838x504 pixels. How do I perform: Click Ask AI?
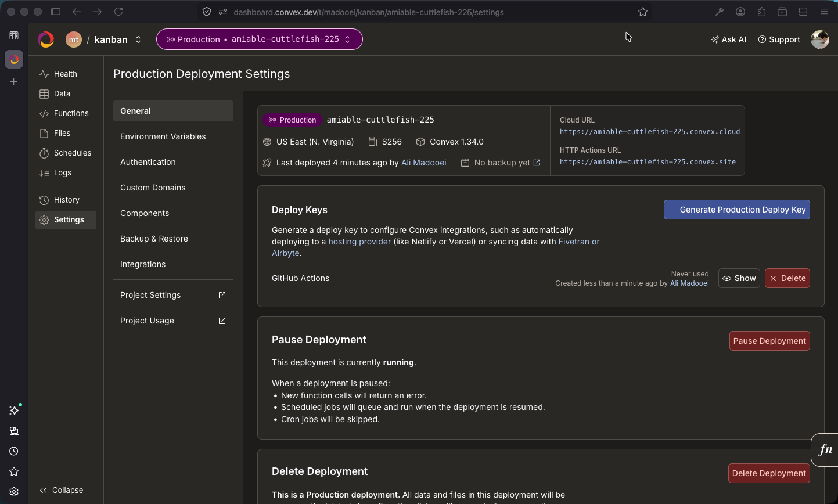[728, 39]
